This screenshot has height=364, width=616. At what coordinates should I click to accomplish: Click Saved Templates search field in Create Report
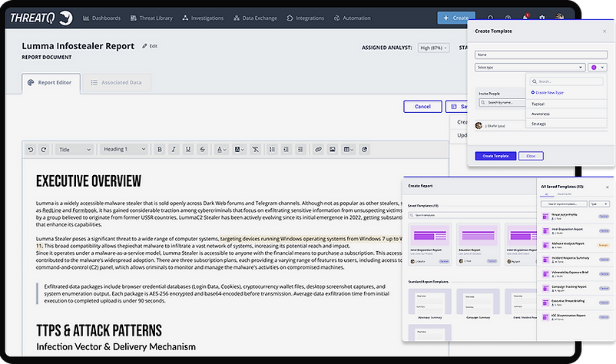click(472, 215)
